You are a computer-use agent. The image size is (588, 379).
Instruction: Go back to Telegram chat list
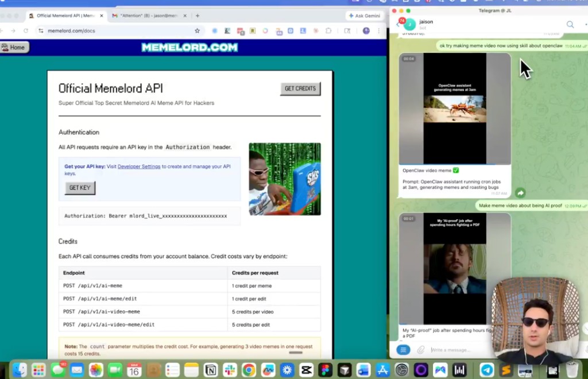pyautogui.click(x=398, y=24)
